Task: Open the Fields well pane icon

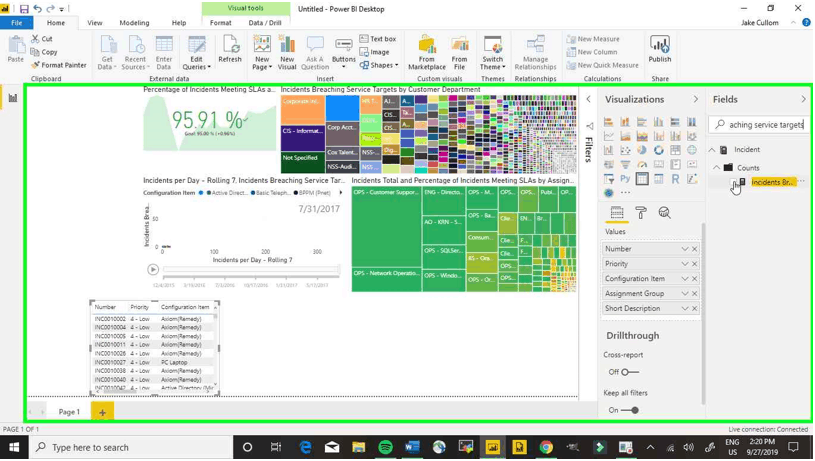Action: click(616, 213)
